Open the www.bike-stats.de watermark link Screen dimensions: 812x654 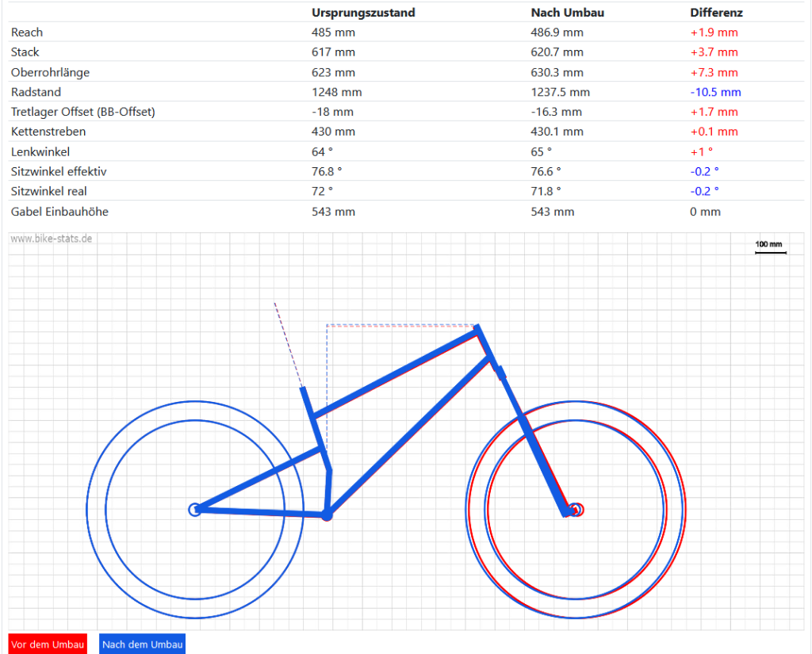(x=51, y=239)
